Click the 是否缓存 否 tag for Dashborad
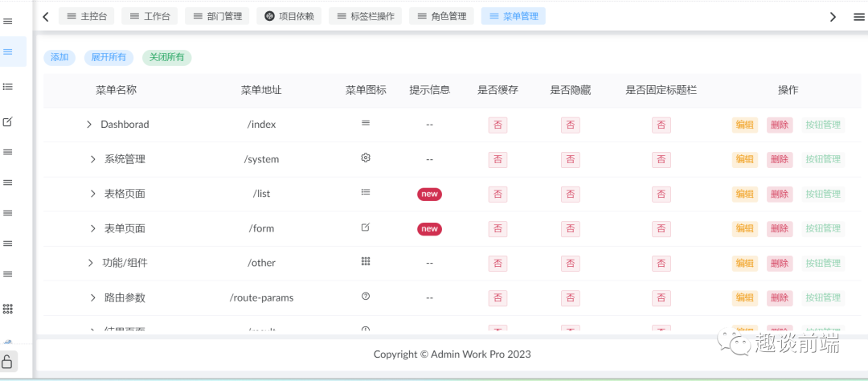Screen dimensions: 868x381 [497, 125]
